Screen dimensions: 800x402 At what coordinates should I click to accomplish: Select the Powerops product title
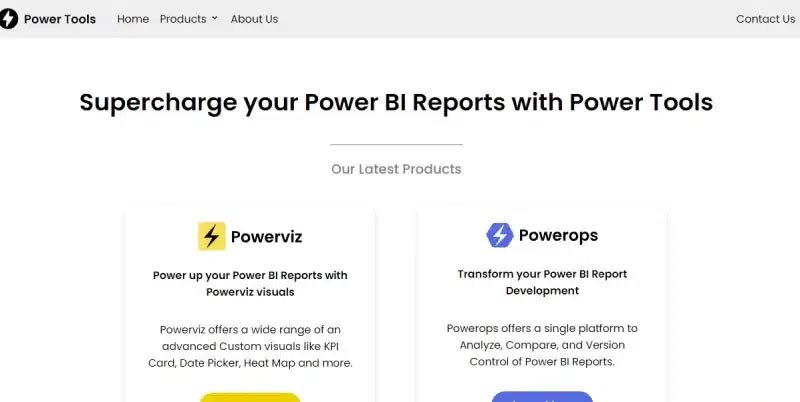click(558, 235)
